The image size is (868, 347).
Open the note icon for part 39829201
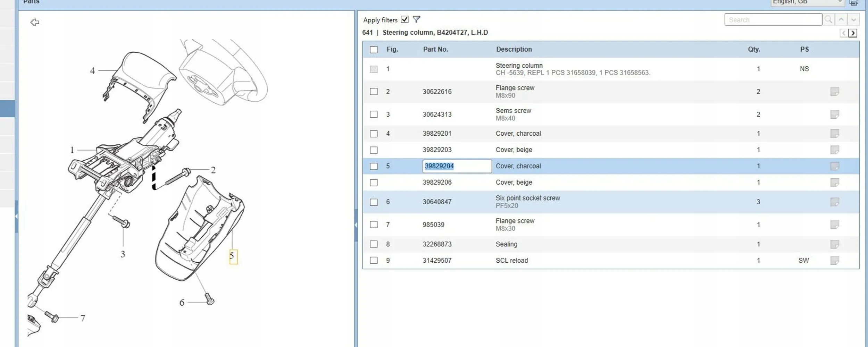pos(835,134)
